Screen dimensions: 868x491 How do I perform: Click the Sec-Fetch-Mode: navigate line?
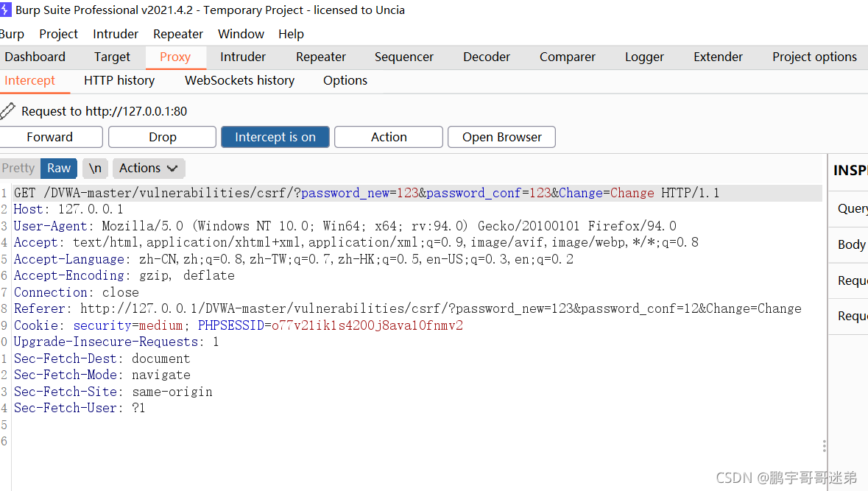tap(102, 375)
